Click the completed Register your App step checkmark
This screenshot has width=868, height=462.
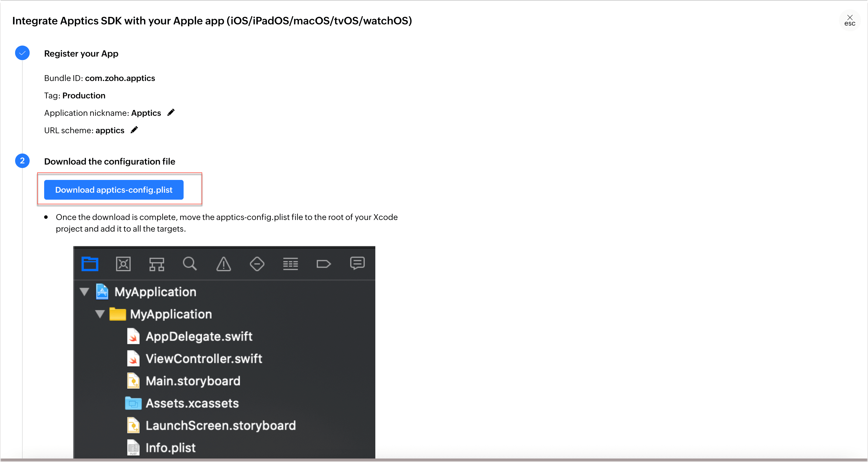point(22,53)
